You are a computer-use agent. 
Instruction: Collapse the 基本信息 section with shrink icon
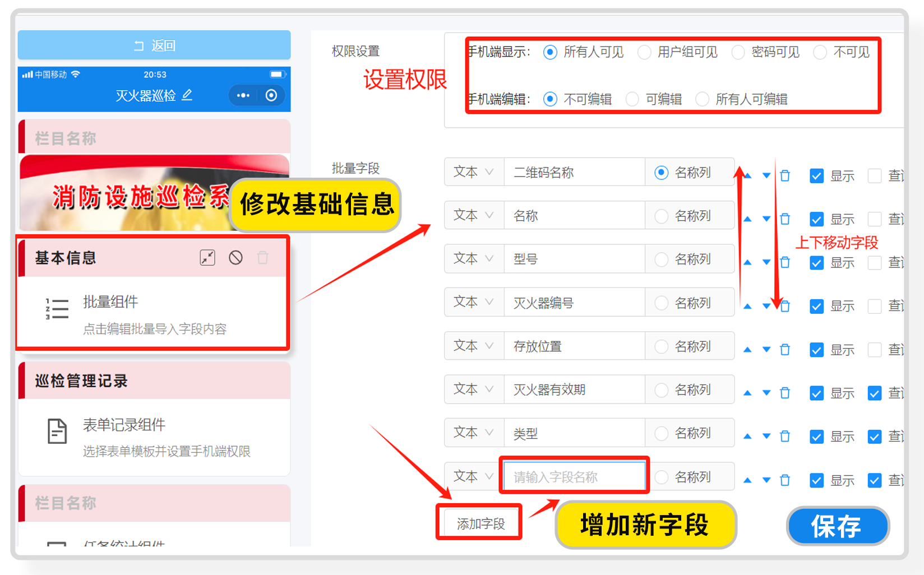click(207, 258)
